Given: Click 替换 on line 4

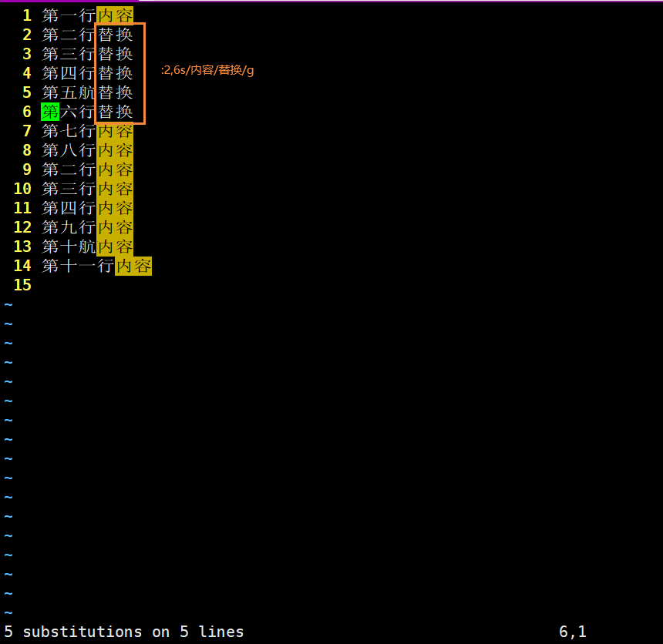Looking at the screenshot, I should pos(115,73).
